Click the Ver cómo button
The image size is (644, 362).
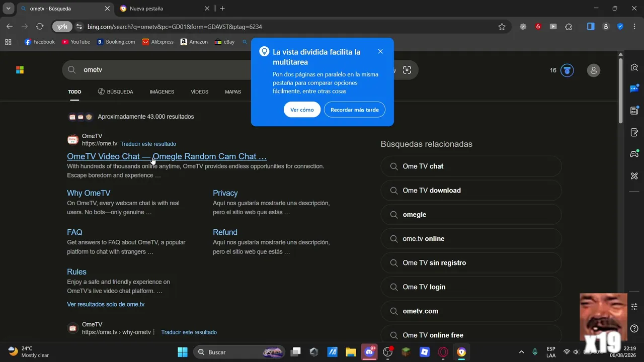302,110
